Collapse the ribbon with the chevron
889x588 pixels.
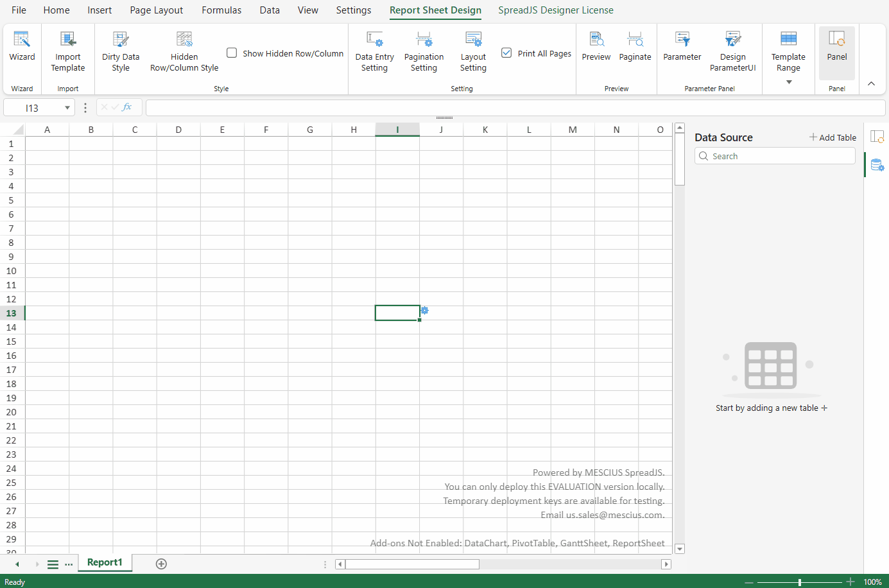point(871,83)
